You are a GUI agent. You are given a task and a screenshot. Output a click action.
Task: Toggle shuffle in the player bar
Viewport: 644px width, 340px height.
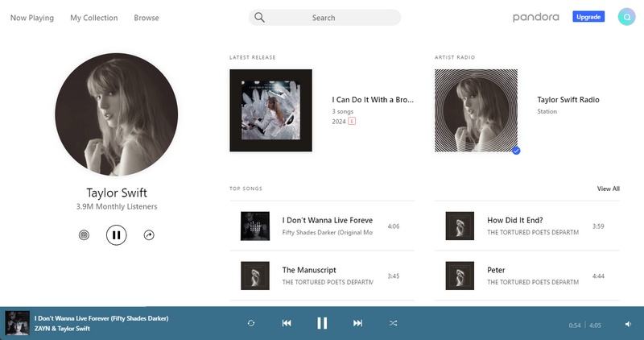pos(393,323)
